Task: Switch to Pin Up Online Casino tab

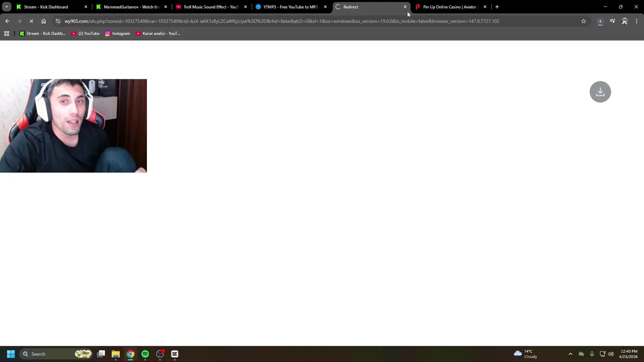Action: point(450,7)
